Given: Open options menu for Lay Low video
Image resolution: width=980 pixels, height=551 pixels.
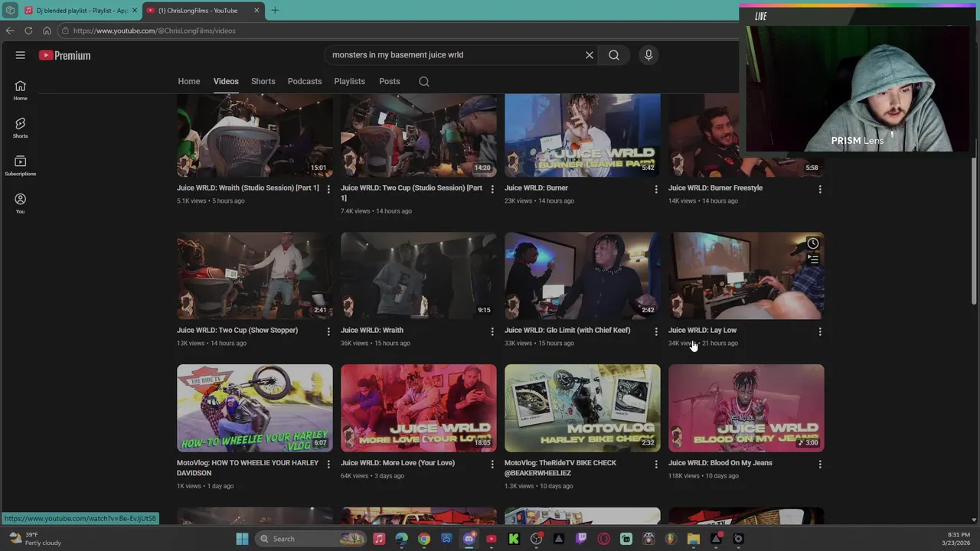Looking at the screenshot, I should pos(820,331).
